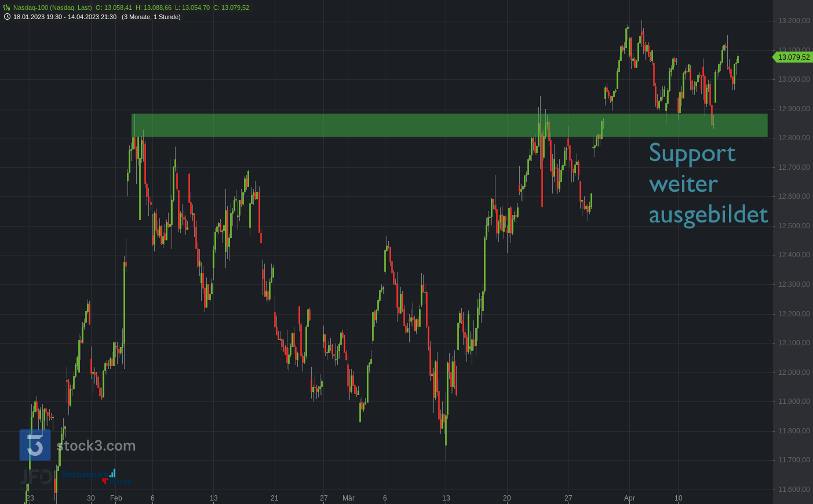Image resolution: width=813 pixels, height=504 pixels.
Task: Click the Apr label on the time axis
Action: [x=629, y=498]
